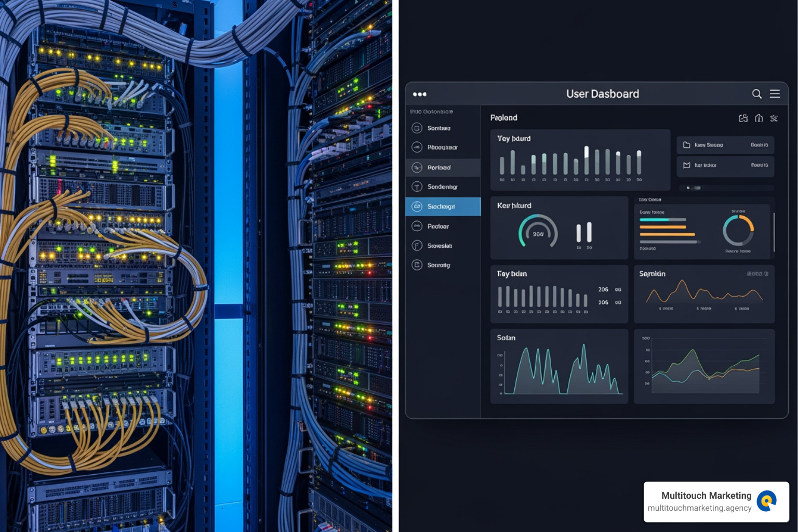The height and width of the screenshot is (532, 798).
Task: Expand the hamburger menu in the title bar
Action: pyautogui.click(x=775, y=94)
